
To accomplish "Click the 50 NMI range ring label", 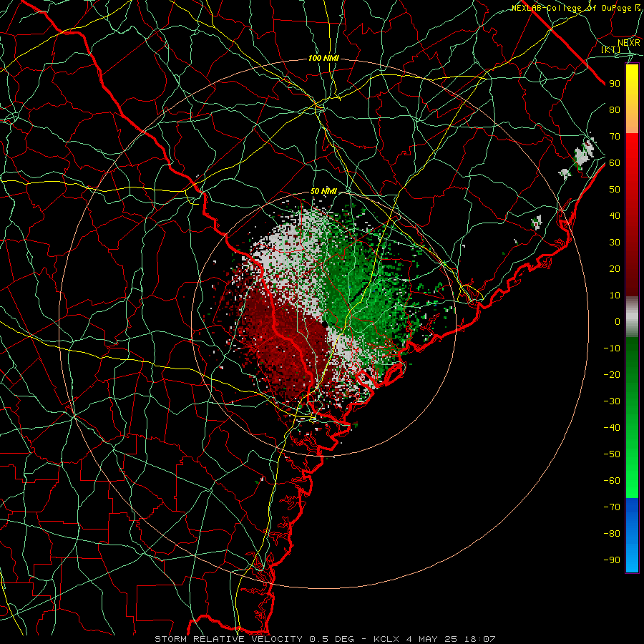I will (x=323, y=191).
